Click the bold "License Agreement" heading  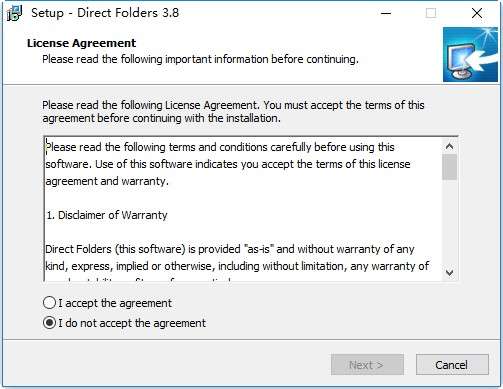click(81, 43)
